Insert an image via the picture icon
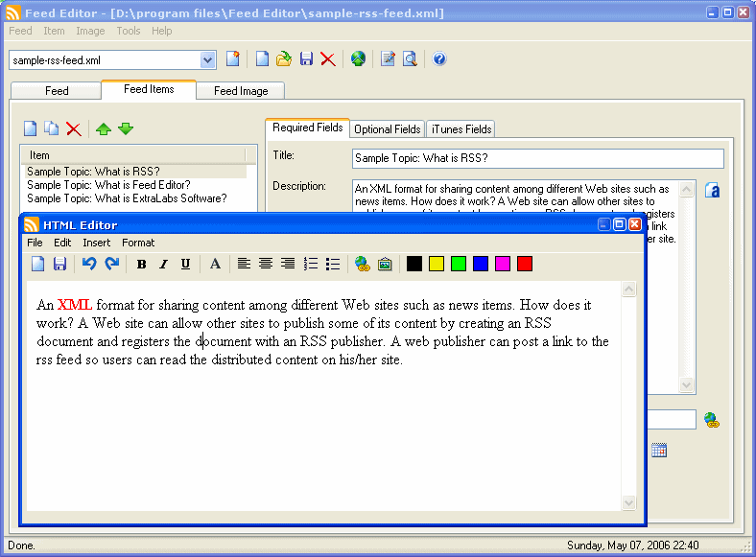Screen dimensions: 756x557 pos(385,264)
